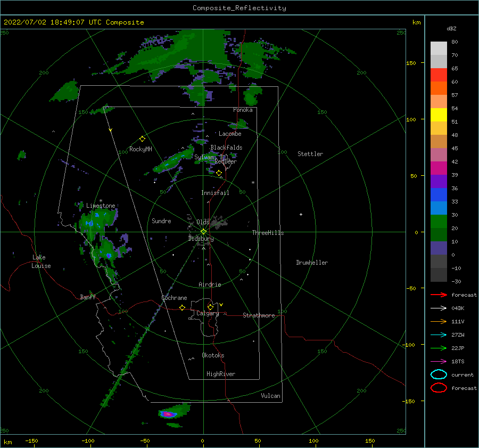479x448 pixels.
Task: Click the yellow radar-site diamond at map center
Action: 203,232
